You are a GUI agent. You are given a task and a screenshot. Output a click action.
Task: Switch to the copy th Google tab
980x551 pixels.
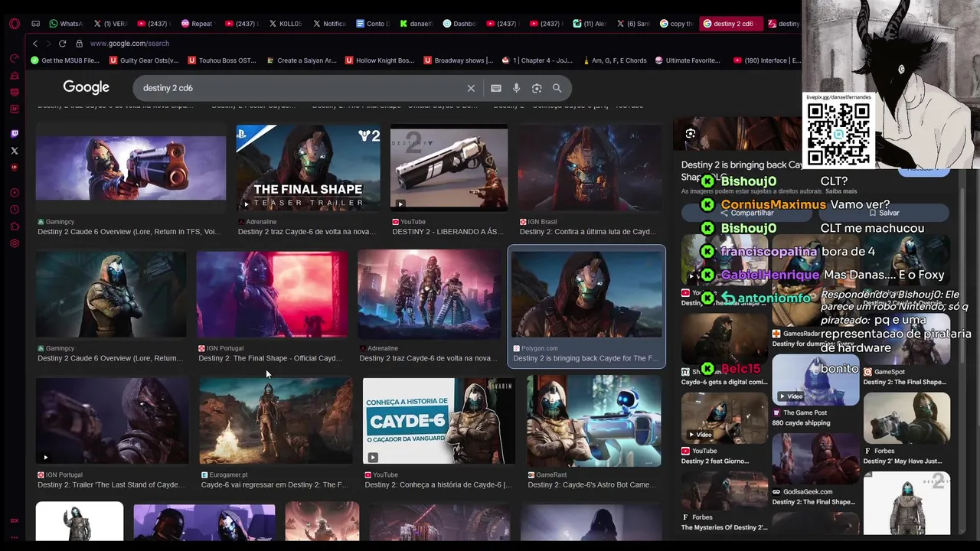click(x=677, y=24)
